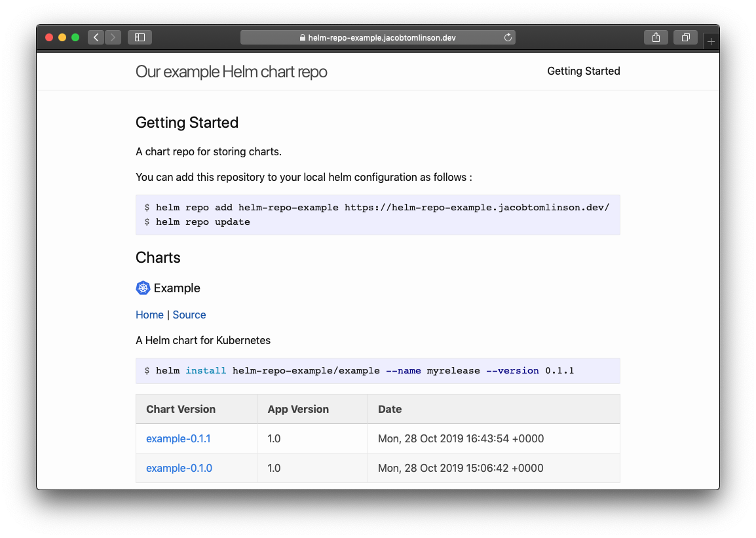This screenshot has width=756, height=538.
Task: Download the example-0.1.0 chart
Action: pyautogui.click(x=178, y=468)
